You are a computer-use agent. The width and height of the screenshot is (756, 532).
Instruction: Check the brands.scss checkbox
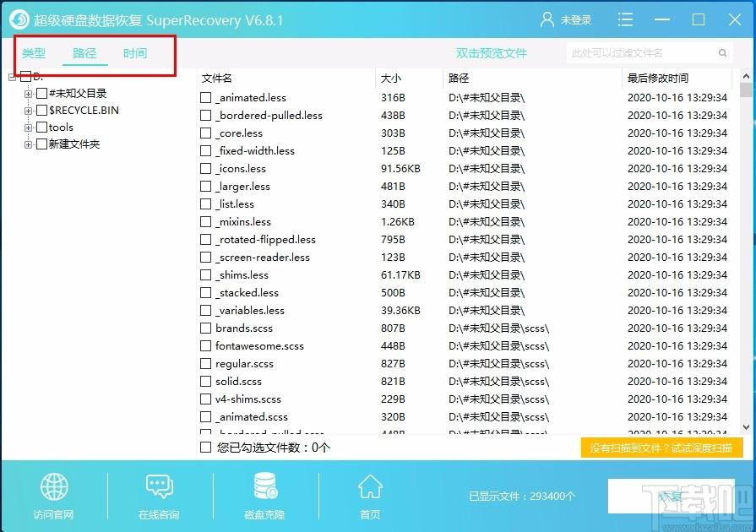click(x=206, y=328)
